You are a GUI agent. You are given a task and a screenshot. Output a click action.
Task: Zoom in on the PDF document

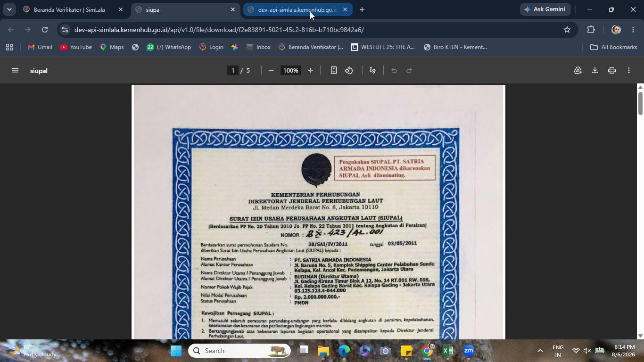point(310,70)
